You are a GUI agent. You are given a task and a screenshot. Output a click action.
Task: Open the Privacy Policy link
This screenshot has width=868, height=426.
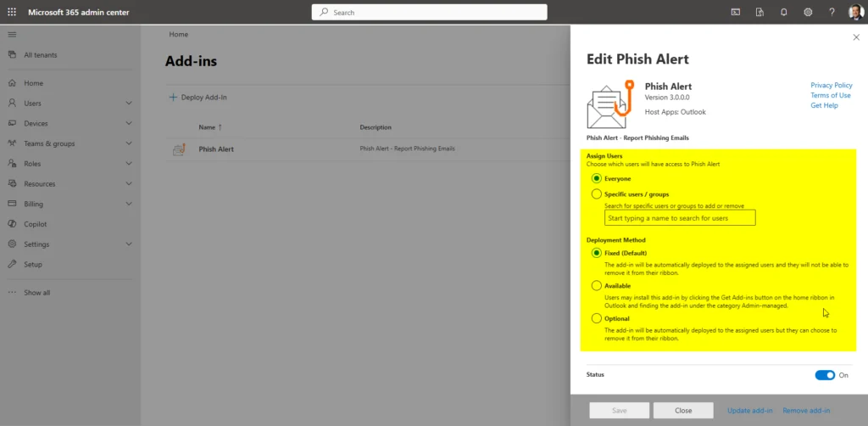coord(831,86)
